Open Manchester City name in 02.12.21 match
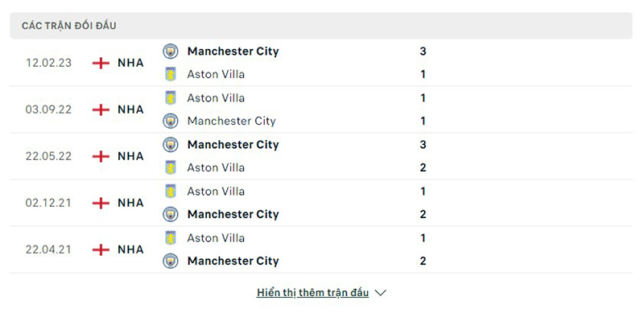 point(233,214)
